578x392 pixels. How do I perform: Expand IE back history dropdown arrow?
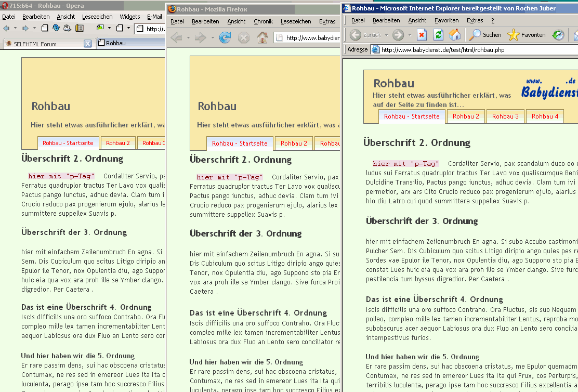pyautogui.click(x=386, y=35)
